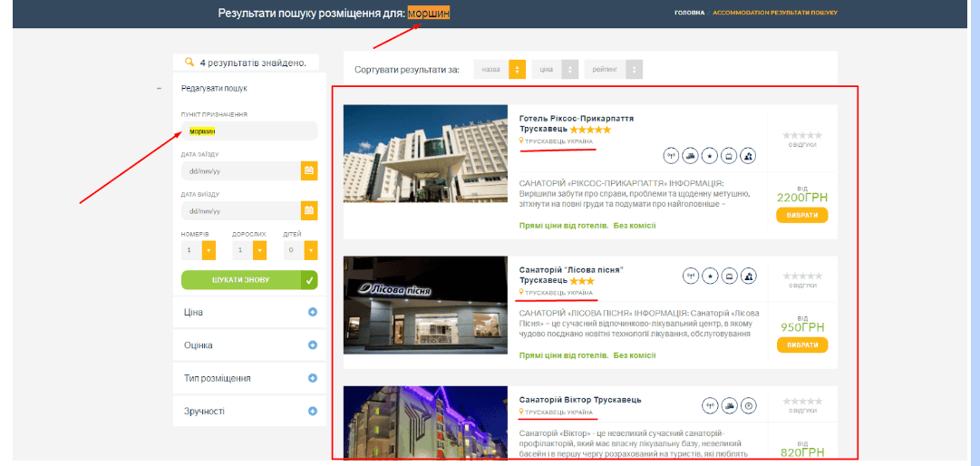Collapse Редагувати пошук panel with minus
This screenshot has height=466, width=980.
click(x=160, y=89)
